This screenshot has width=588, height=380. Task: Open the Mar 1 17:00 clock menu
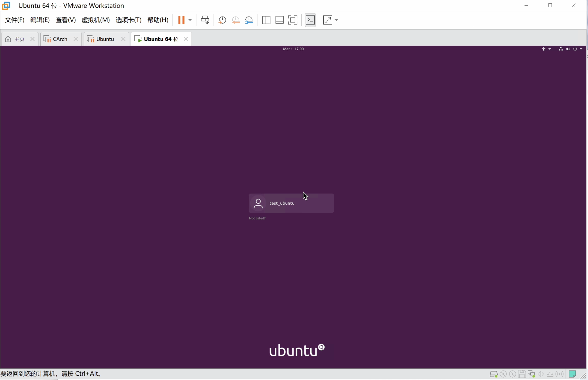click(293, 49)
